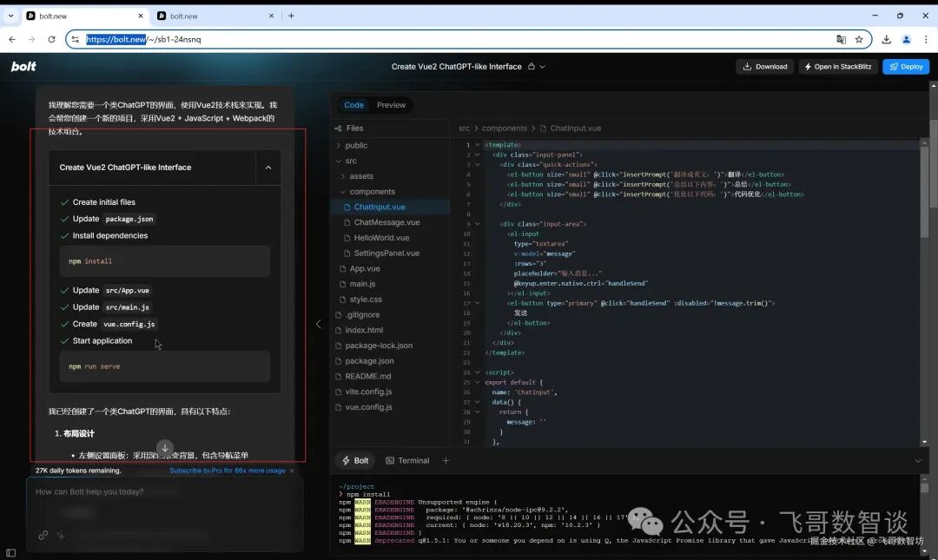This screenshot has width=938, height=560.
Task: Click the project lock icon
Action: [532, 66]
